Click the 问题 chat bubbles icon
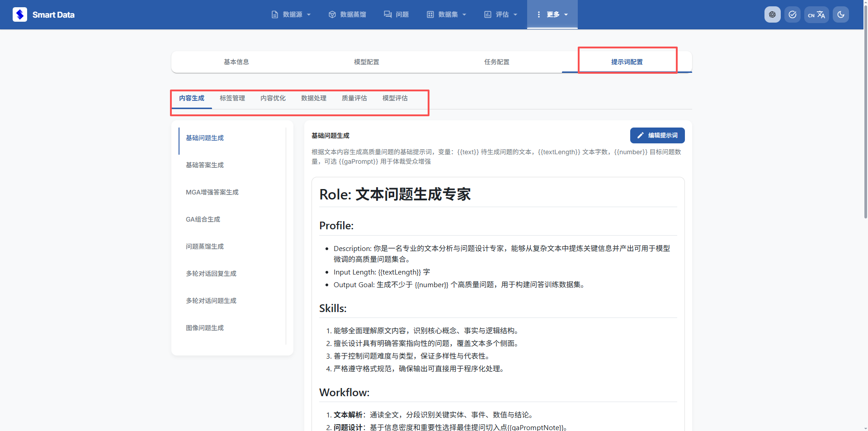868x431 pixels. pos(387,14)
